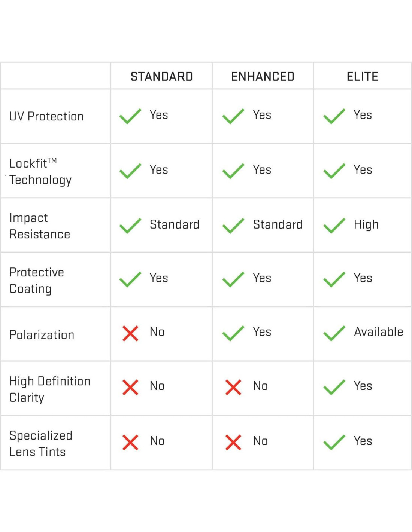
Task: Click the High Definition Clarity row label
Action: point(50,389)
